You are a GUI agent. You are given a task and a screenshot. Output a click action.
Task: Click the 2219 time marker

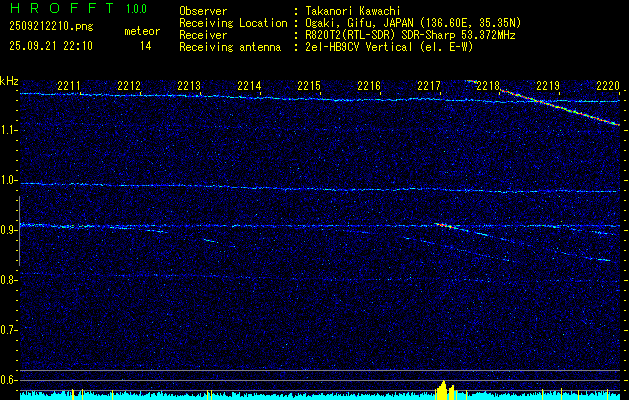click(x=548, y=86)
